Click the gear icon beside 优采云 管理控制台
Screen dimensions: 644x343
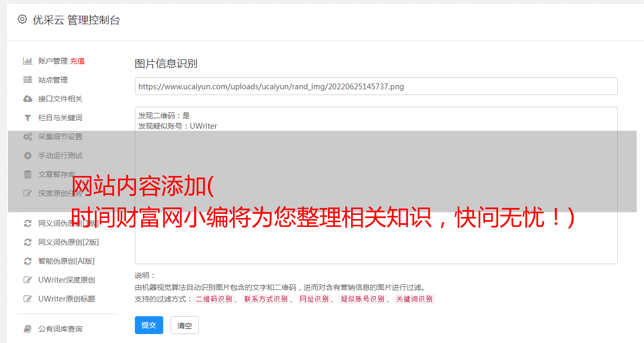(x=22, y=19)
